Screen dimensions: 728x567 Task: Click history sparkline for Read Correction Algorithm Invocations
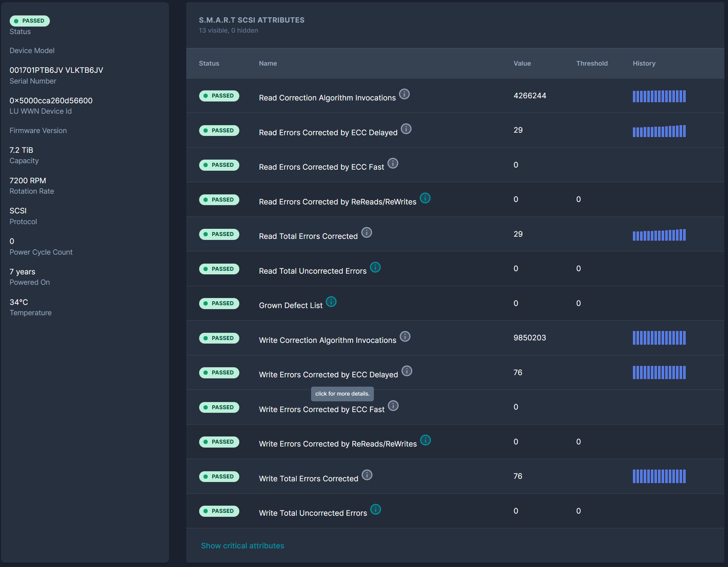click(659, 96)
